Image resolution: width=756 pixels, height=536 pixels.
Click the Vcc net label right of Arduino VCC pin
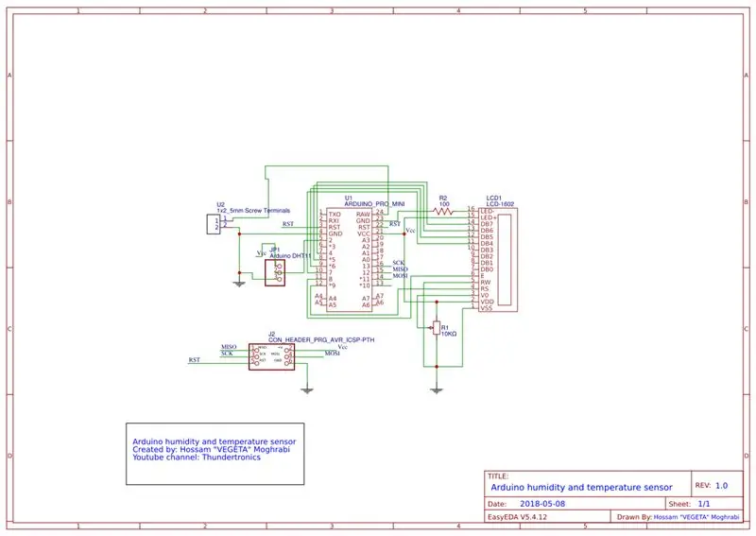pos(410,231)
